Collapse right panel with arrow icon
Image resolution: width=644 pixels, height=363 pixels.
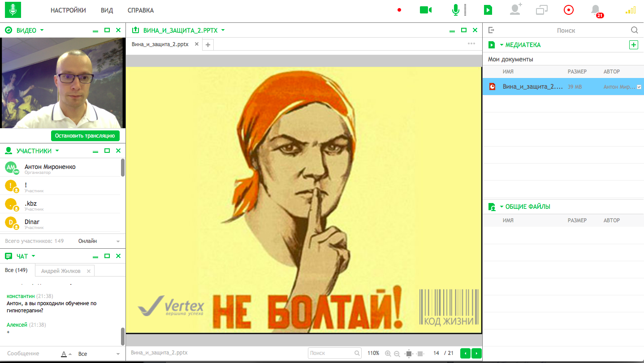pos(491,30)
